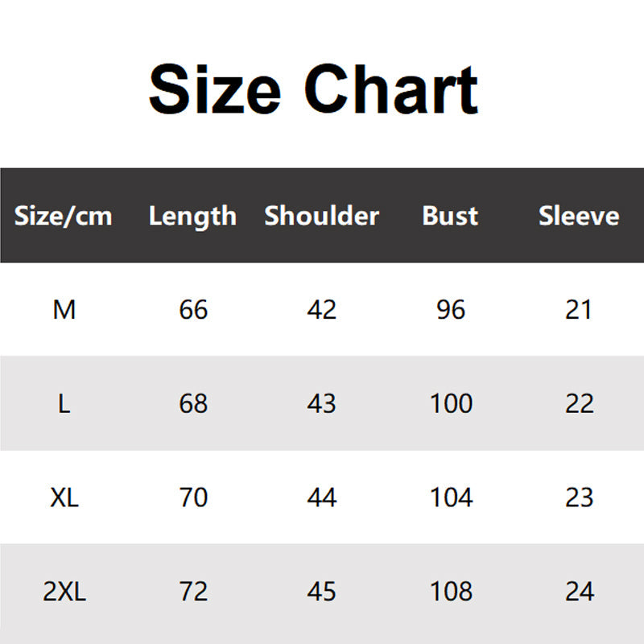Click the Size Chart title
Screen dimensions: 644x644
tap(314, 89)
